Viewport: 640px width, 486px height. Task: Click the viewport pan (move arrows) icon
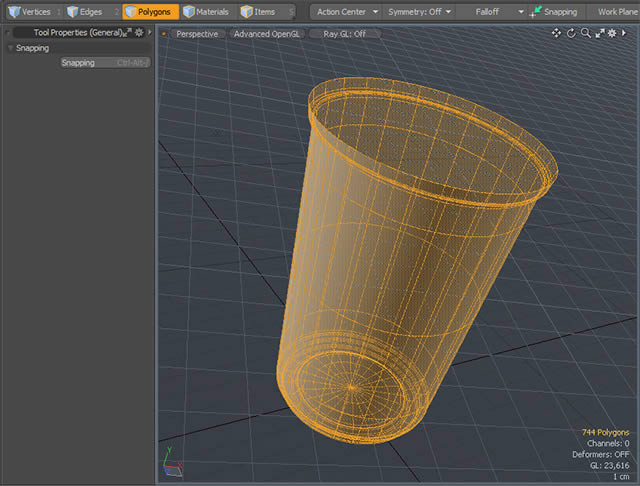click(556, 33)
